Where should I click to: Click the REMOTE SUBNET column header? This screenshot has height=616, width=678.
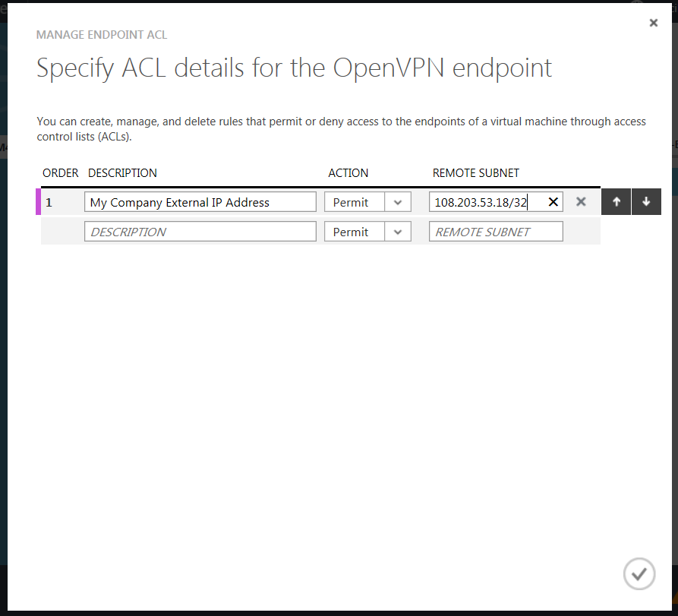(x=475, y=173)
